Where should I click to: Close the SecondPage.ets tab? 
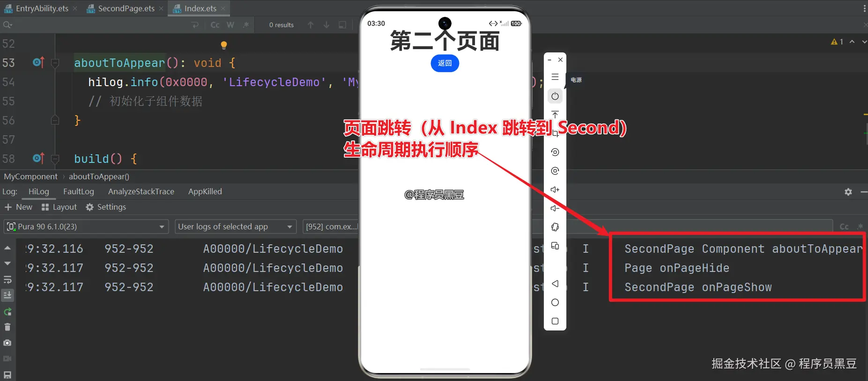pos(161,8)
